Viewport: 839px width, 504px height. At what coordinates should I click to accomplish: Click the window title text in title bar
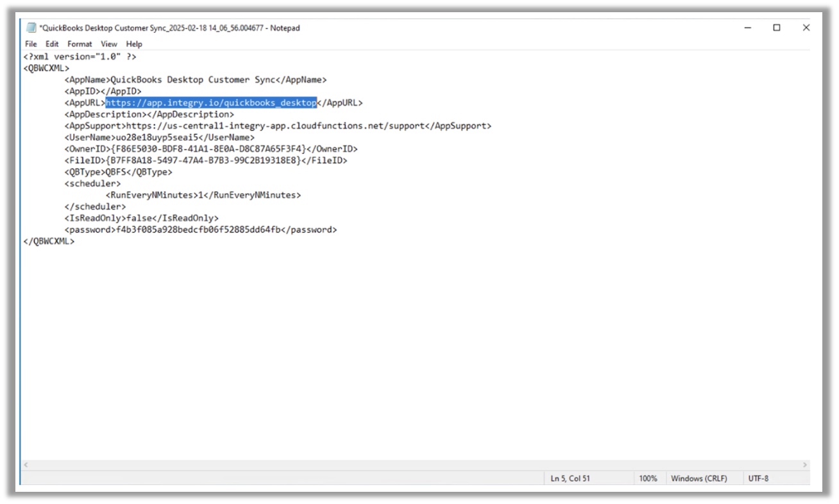point(169,28)
